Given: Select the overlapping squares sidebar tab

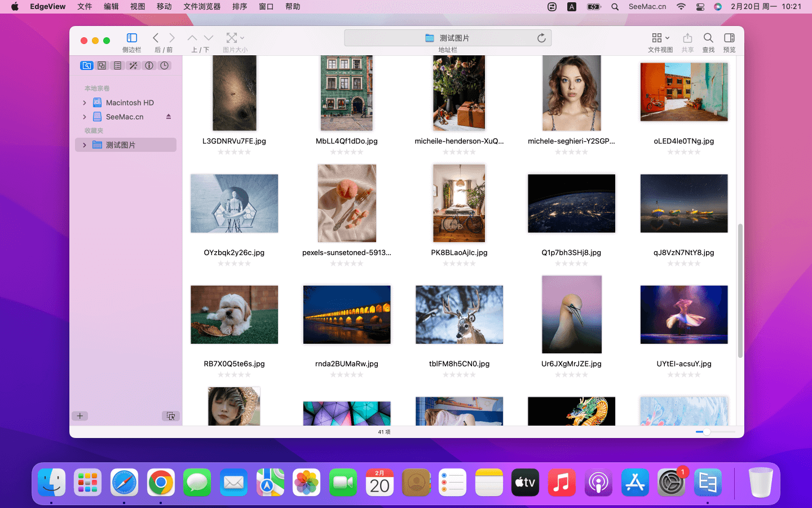Looking at the screenshot, I should click(x=101, y=65).
